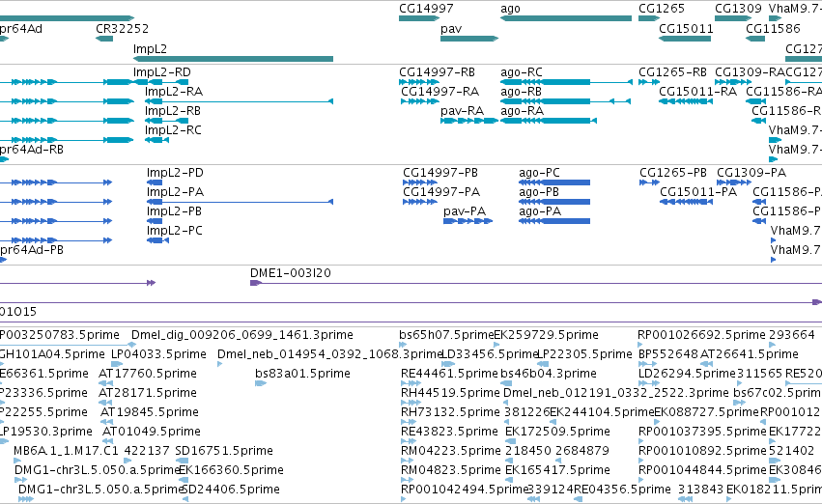Select the RE04356.5prime EST label
This screenshot has height=504, width=822.
tap(622, 490)
